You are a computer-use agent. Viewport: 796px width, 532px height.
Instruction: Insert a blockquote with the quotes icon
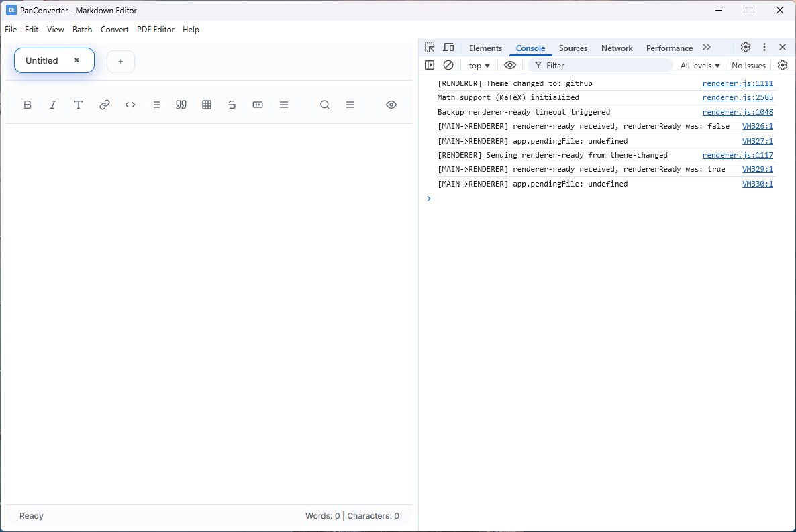181,105
